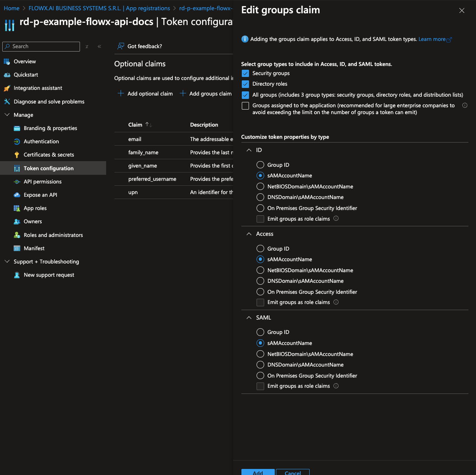
Task: Click the plus icon for Add optional claim
Action: tap(121, 93)
